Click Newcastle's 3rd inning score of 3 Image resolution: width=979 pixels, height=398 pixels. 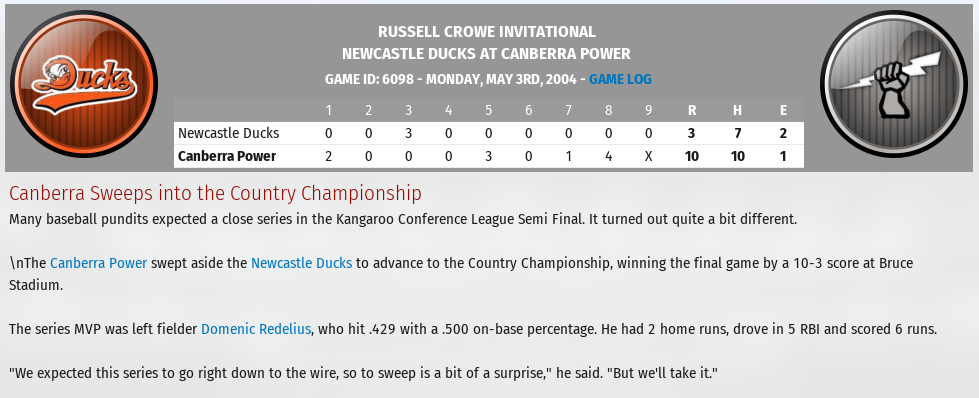[408, 133]
